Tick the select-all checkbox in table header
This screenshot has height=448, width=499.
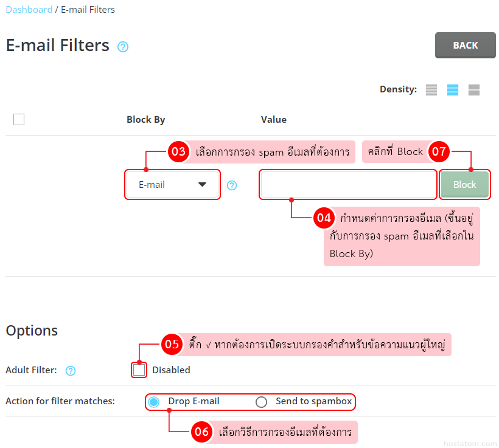coord(19,120)
